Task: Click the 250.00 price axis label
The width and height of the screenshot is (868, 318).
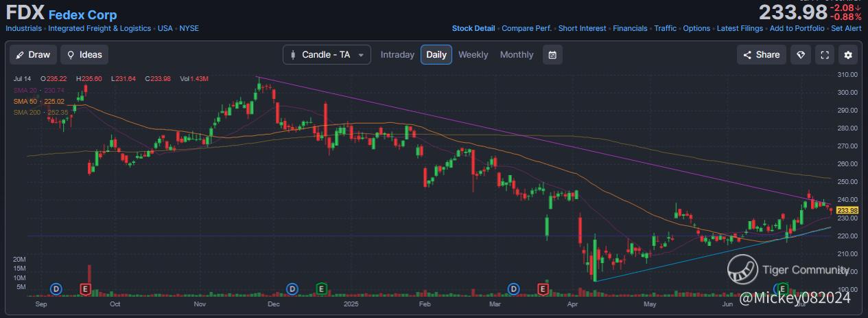Action: 848,182
